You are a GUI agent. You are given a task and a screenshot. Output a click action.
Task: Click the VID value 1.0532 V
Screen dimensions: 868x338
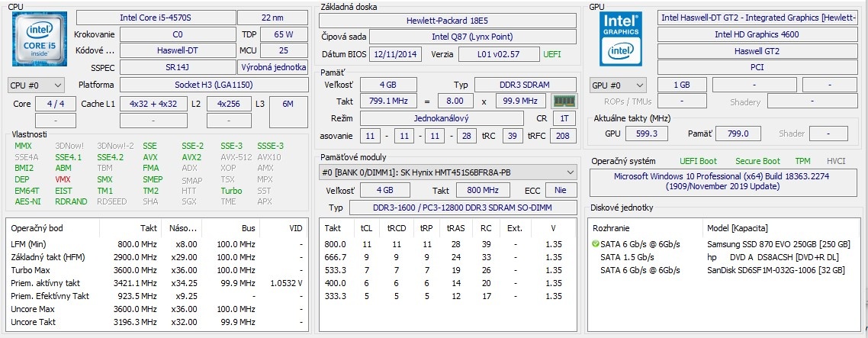(286, 283)
